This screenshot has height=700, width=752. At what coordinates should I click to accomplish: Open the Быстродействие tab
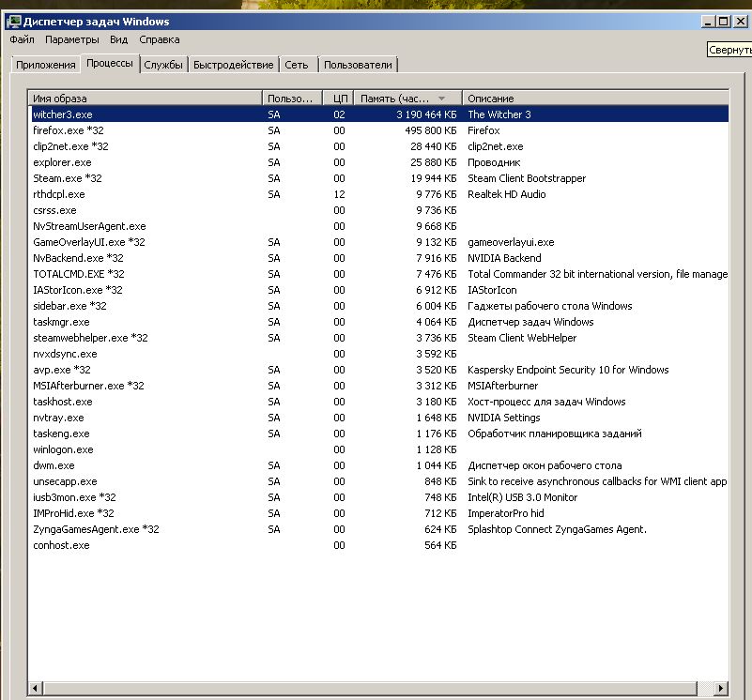tap(233, 65)
